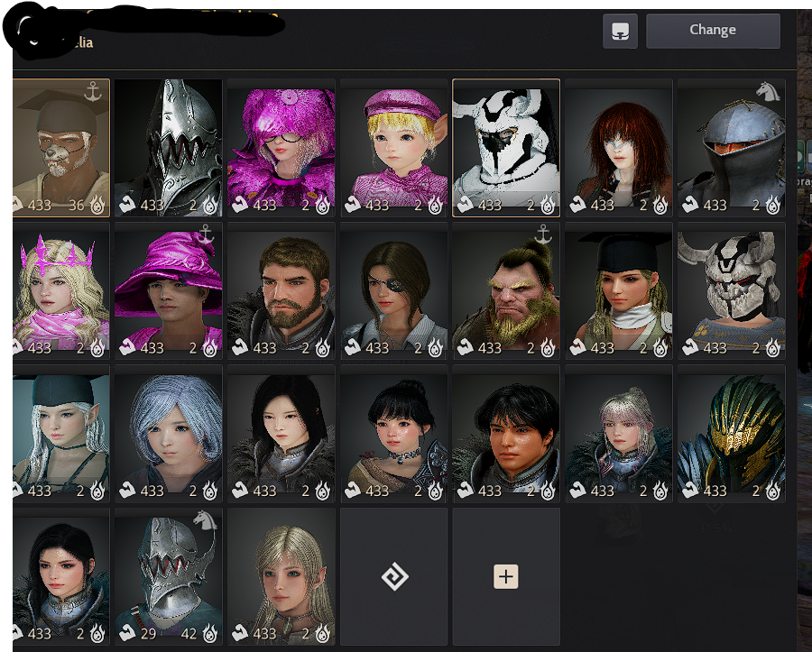Image resolution: width=812 pixels, height=652 pixels.
Task: Click anchor icon on the pink witch hat portrait
Action: point(206,234)
